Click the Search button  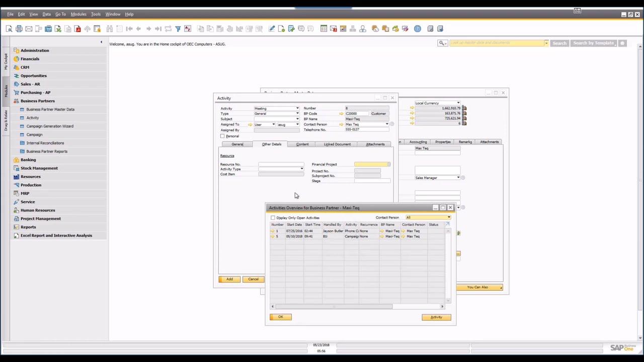[x=559, y=43]
